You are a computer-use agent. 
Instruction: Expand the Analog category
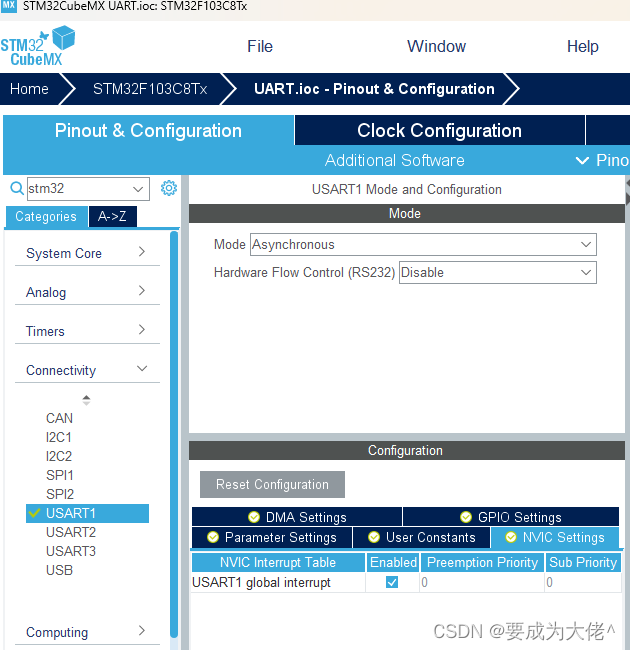pos(87,292)
